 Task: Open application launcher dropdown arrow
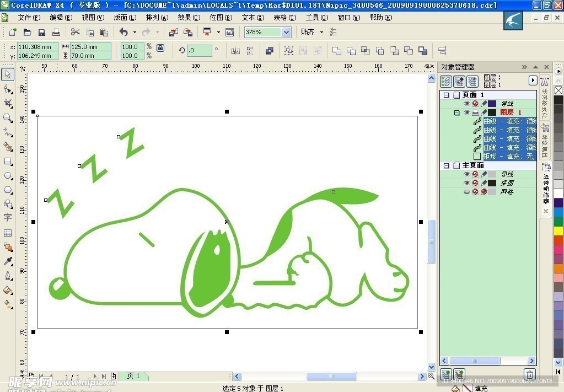[218, 33]
